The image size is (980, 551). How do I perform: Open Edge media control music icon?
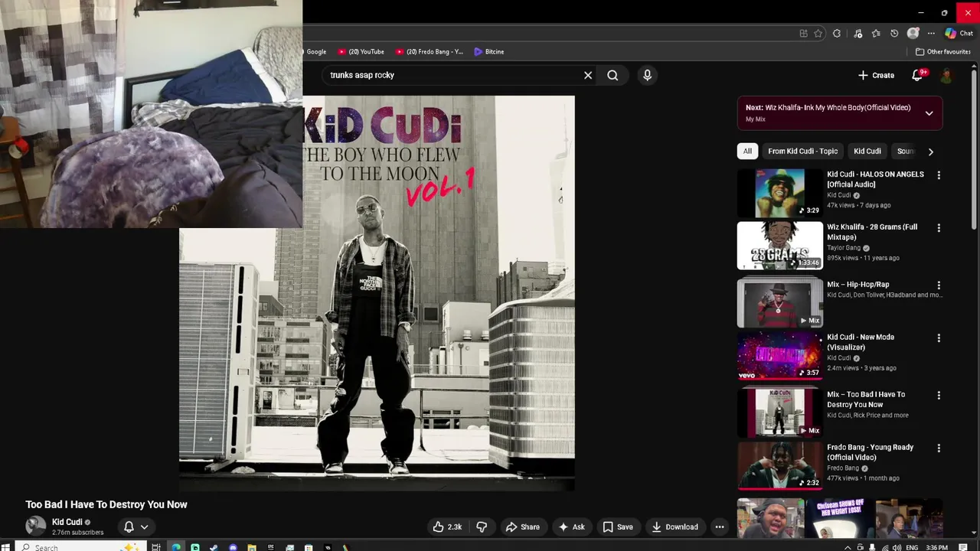[x=857, y=33]
